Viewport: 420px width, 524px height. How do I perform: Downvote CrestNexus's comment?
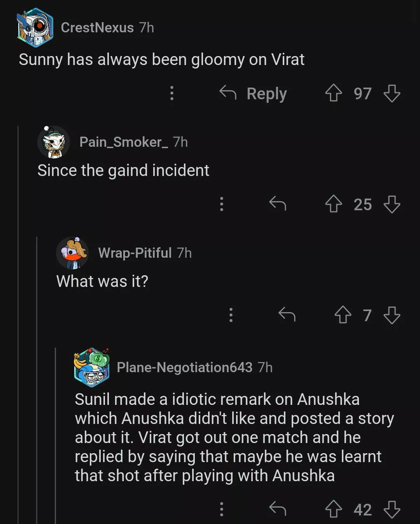[392, 93]
